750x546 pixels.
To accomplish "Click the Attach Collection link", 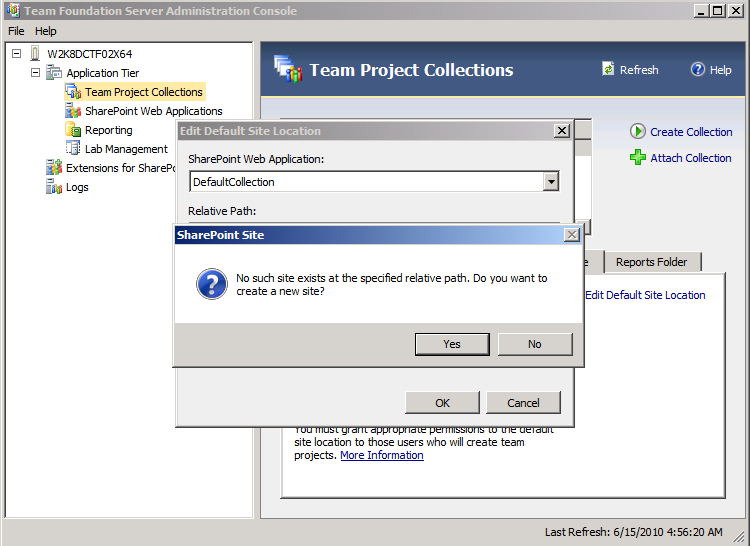I will pyautogui.click(x=691, y=158).
